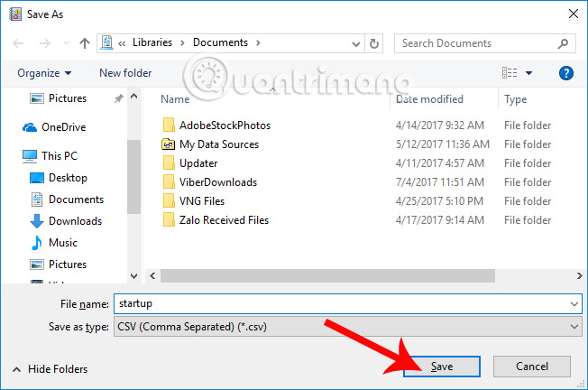Select the My Data Sources folder
Viewport: 588px width, 390px height.
pos(219,144)
